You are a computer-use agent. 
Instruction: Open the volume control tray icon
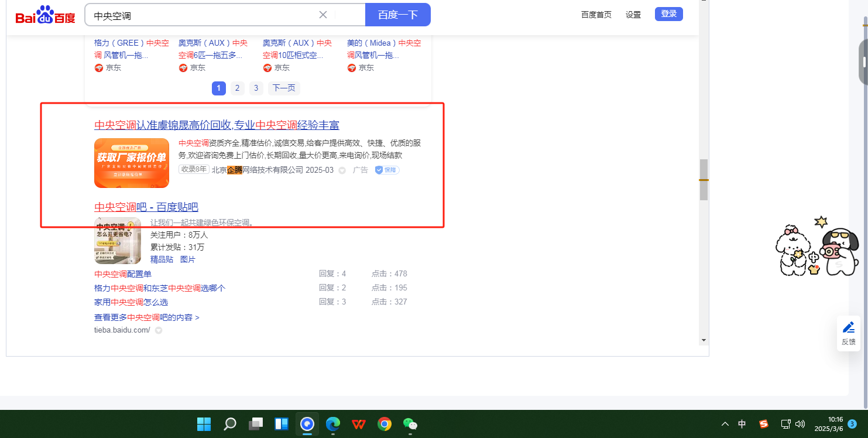click(x=800, y=424)
